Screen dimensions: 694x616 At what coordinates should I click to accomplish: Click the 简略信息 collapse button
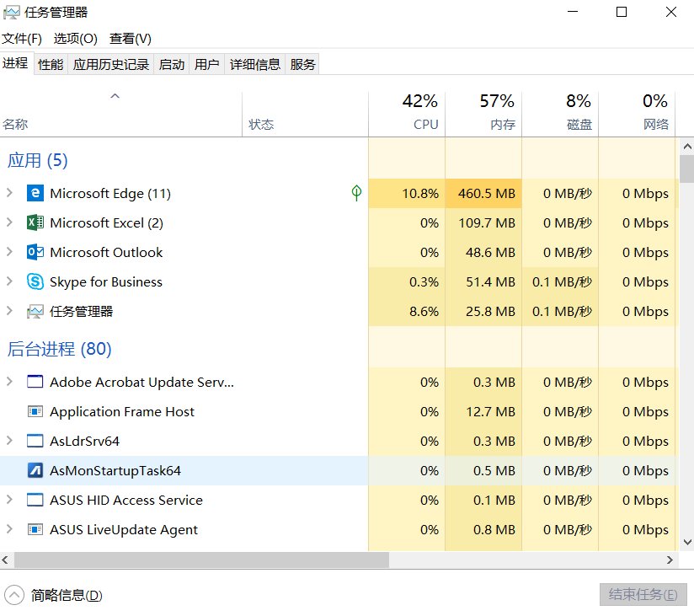point(51,595)
